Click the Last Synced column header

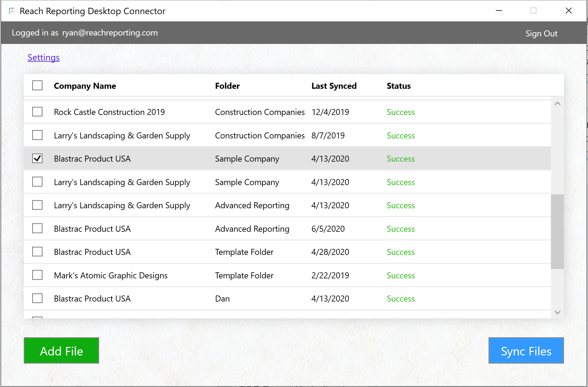tap(334, 86)
